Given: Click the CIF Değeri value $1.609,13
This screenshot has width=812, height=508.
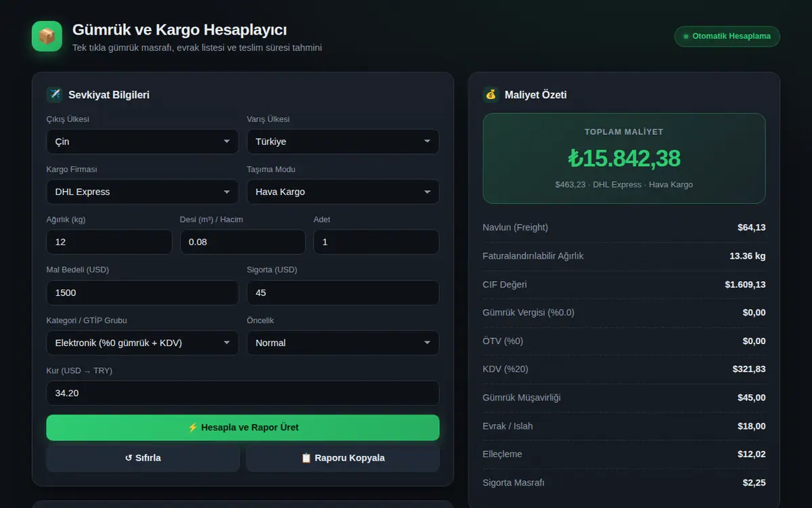Looking at the screenshot, I should 746,284.
